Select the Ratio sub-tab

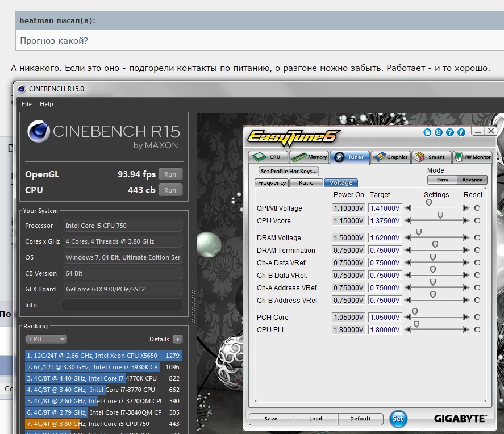pos(306,183)
